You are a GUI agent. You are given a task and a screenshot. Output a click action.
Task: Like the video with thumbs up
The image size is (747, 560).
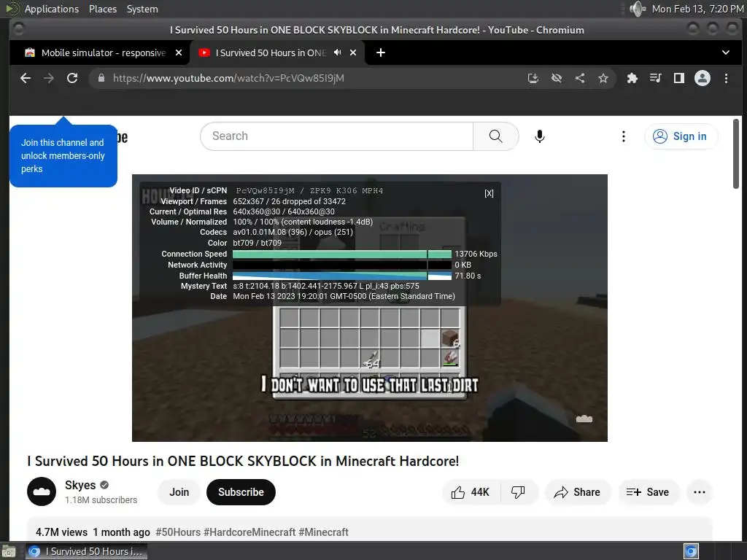click(x=471, y=492)
